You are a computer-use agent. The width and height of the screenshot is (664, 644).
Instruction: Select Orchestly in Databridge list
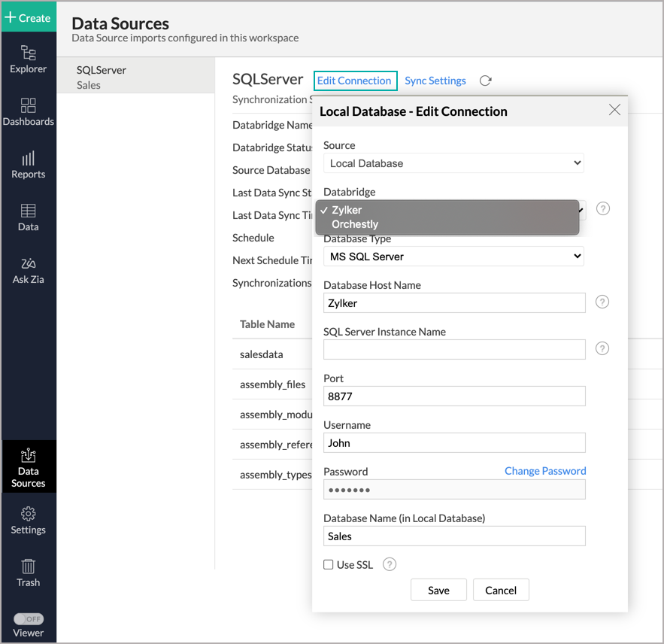point(355,224)
